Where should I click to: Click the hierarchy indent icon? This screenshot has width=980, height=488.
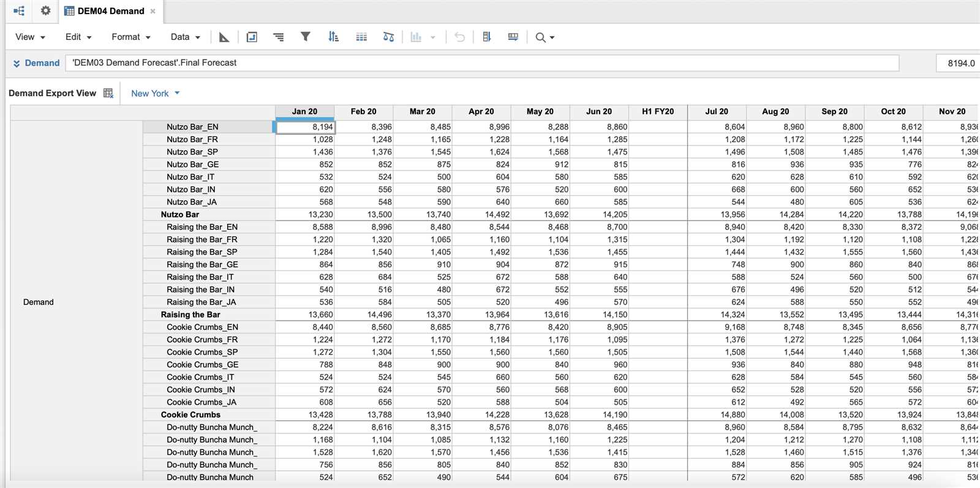278,37
